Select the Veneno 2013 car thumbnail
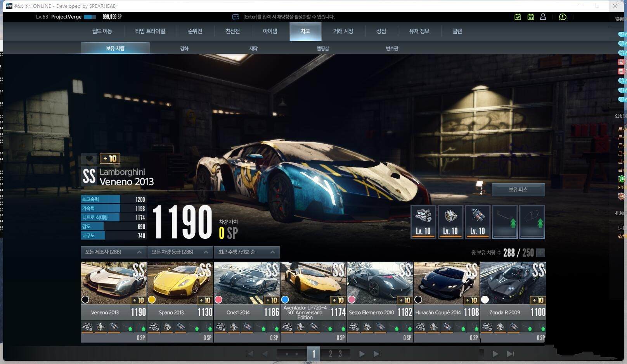Viewport: 627px width, 364px height. [x=114, y=283]
